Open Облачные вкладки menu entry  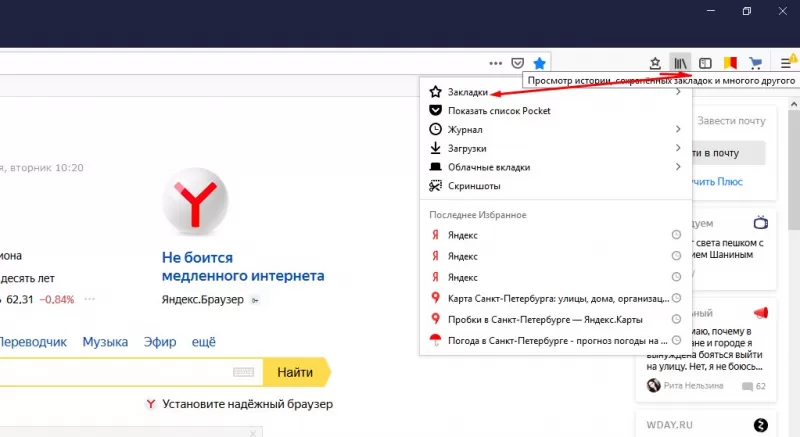tap(556, 167)
